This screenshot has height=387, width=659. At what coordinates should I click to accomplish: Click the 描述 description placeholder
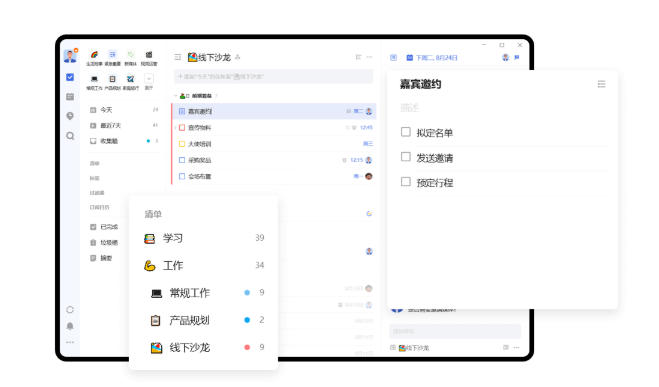coord(409,108)
